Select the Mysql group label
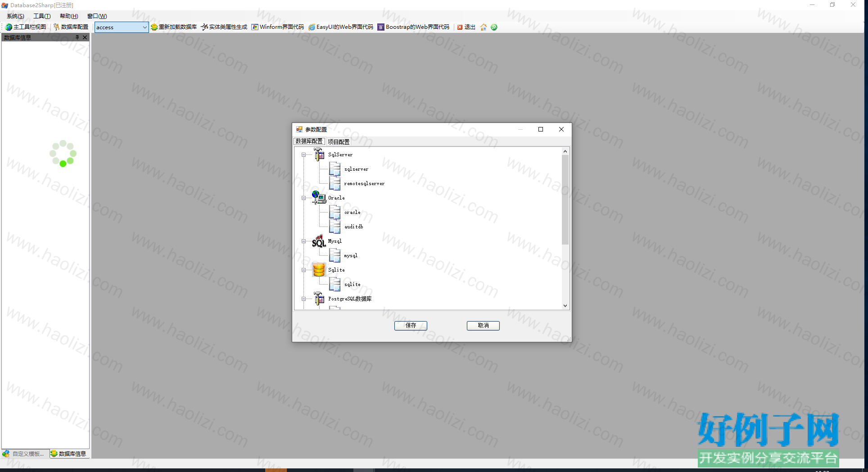868x472 pixels. (335, 241)
